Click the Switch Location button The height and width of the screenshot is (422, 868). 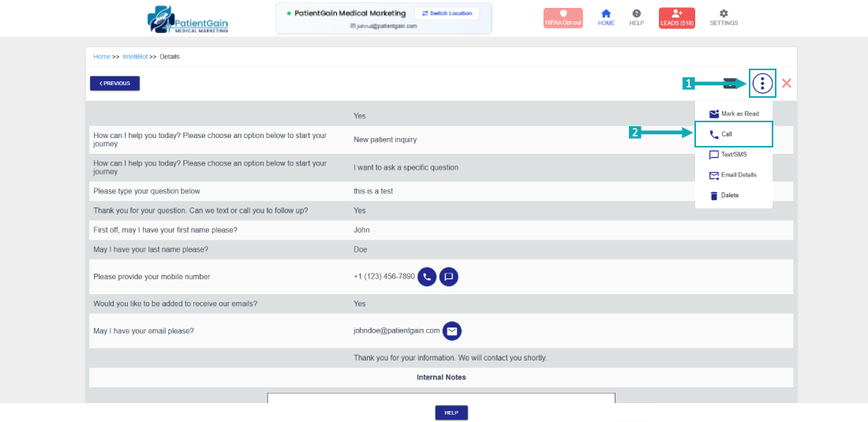click(x=447, y=13)
